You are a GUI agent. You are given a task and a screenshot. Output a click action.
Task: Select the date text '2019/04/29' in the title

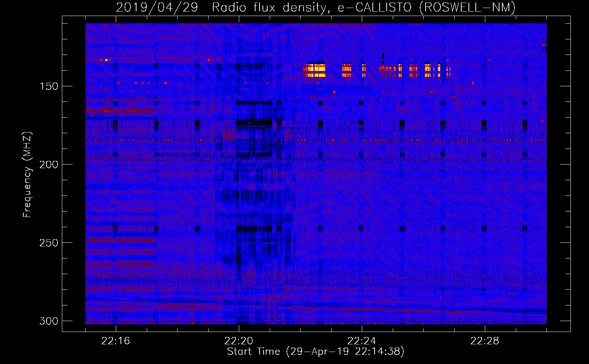pos(157,7)
